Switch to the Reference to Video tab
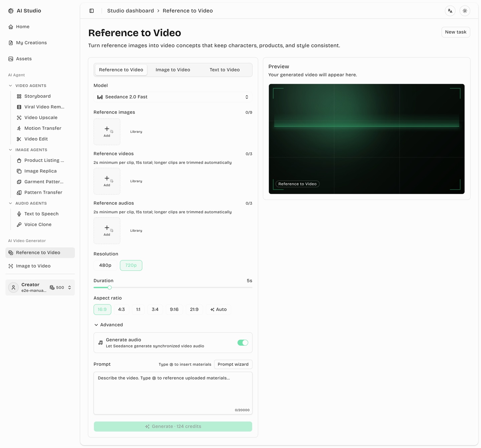Screen dimensions: 481x448 point(121,70)
